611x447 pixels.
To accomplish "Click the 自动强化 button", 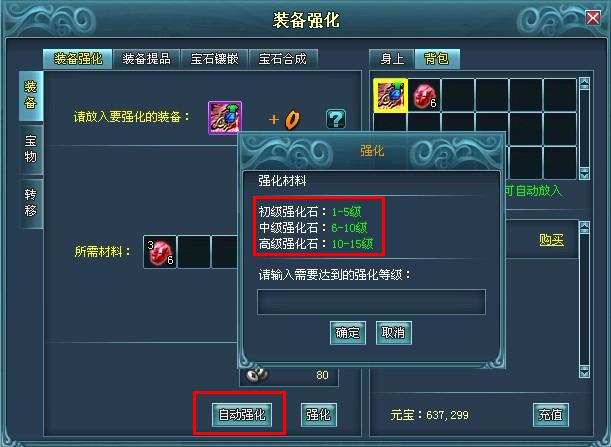I will (242, 414).
